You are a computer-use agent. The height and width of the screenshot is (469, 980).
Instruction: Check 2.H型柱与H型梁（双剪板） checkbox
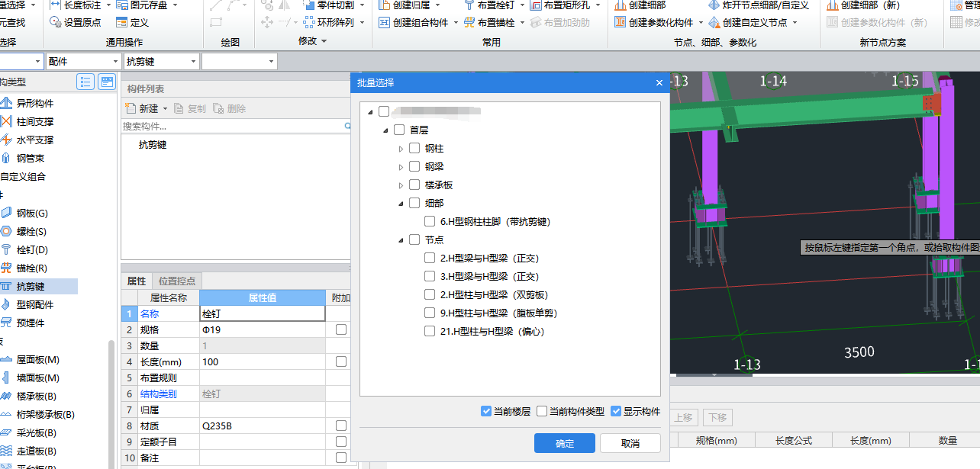[x=430, y=295]
